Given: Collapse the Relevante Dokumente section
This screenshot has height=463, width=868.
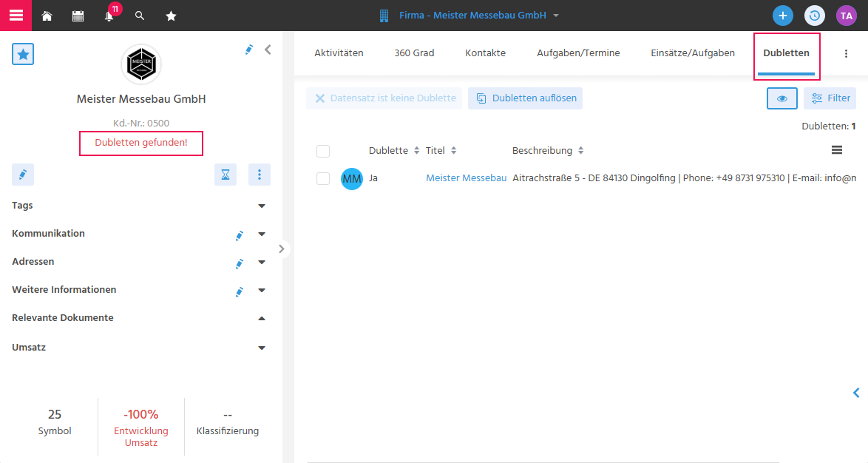Looking at the screenshot, I should coord(262,319).
